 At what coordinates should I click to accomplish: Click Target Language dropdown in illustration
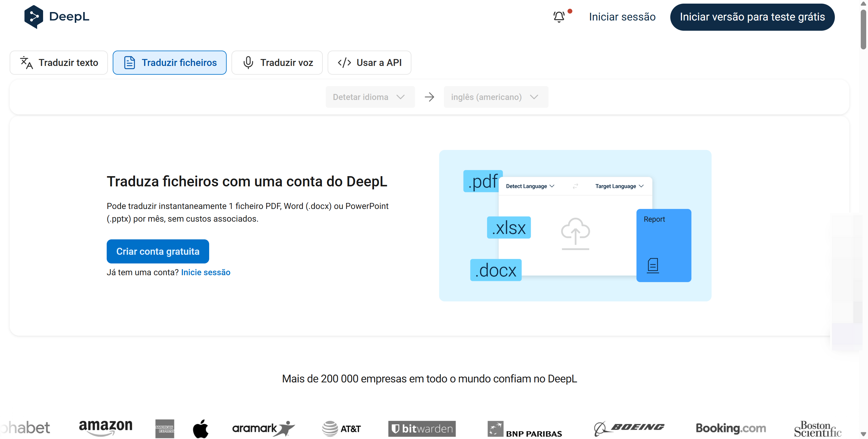tap(619, 186)
